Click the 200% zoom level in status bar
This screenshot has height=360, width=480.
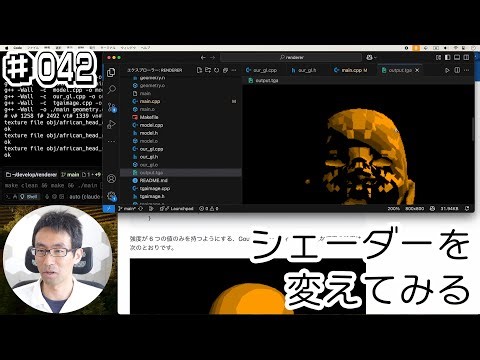point(393,209)
